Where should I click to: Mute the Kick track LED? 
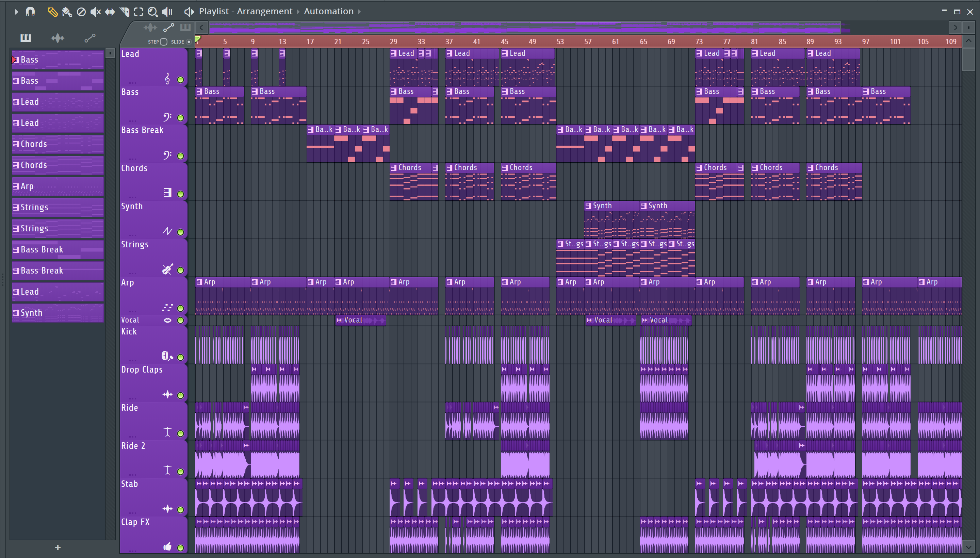(x=180, y=357)
